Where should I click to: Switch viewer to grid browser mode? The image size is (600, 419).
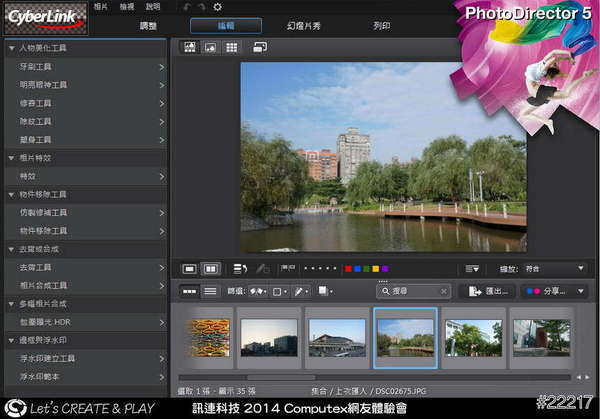click(231, 47)
